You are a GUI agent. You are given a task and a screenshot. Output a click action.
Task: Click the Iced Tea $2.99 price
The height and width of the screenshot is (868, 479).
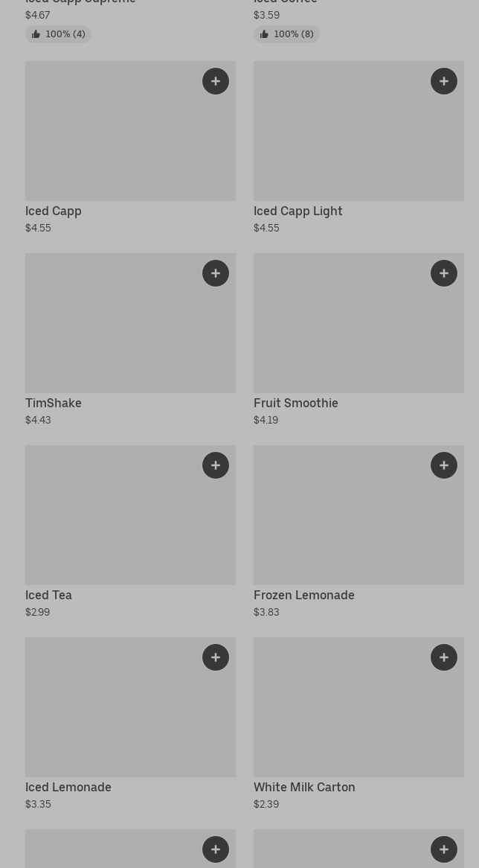click(38, 612)
